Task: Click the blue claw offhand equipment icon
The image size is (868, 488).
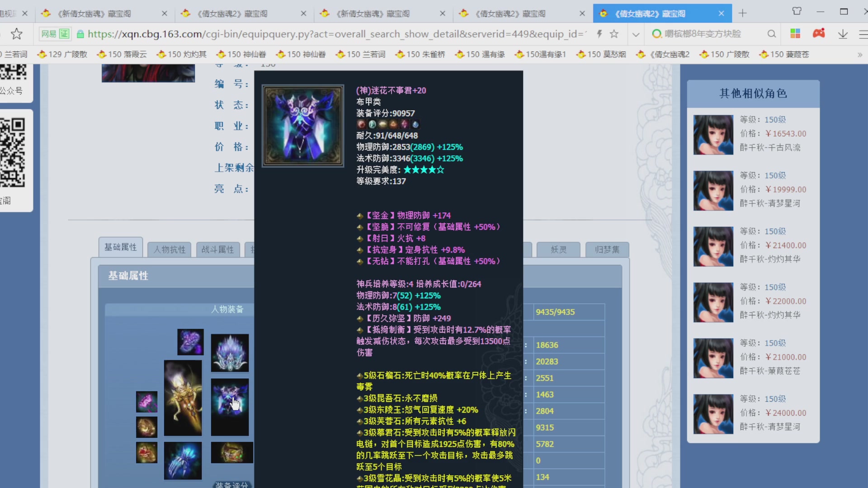Action: (183, 460)
